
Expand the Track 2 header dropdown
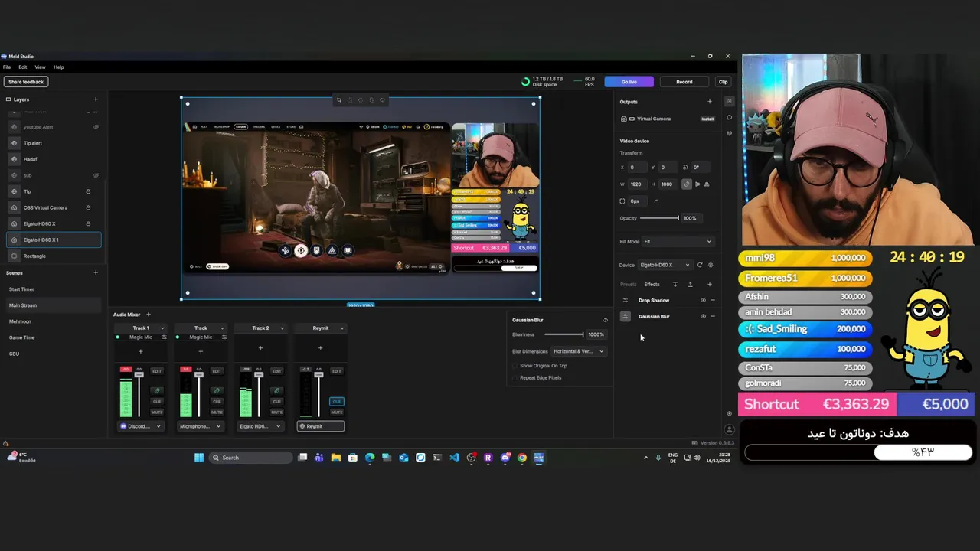pos(282,328)
